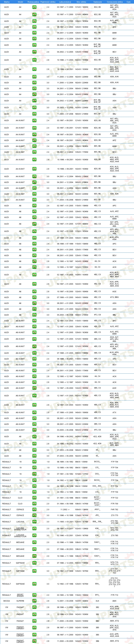Click the Moc silnika column header
Image resolution: width=134 pixels, height=644 pixels.
81,2
